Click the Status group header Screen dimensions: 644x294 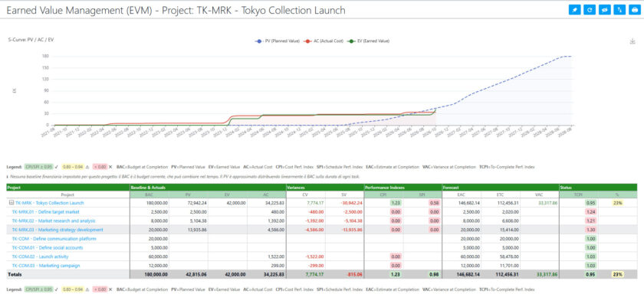click(x=598, y=188)
